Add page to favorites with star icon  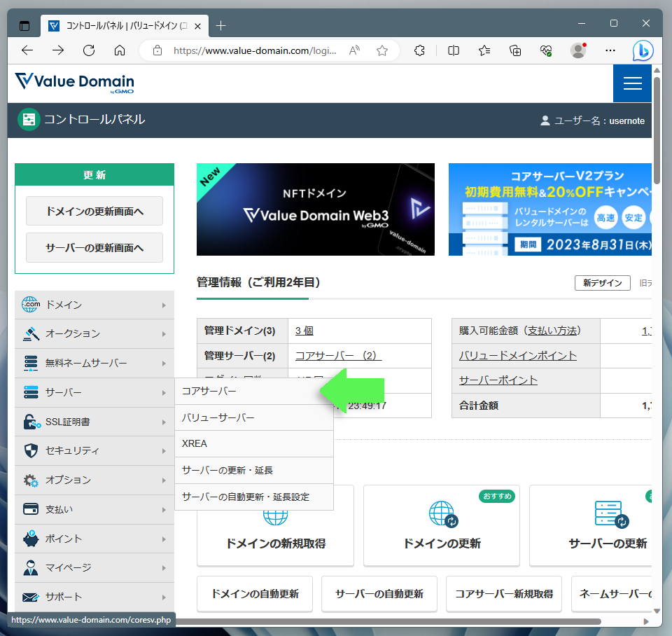point(382,50)
